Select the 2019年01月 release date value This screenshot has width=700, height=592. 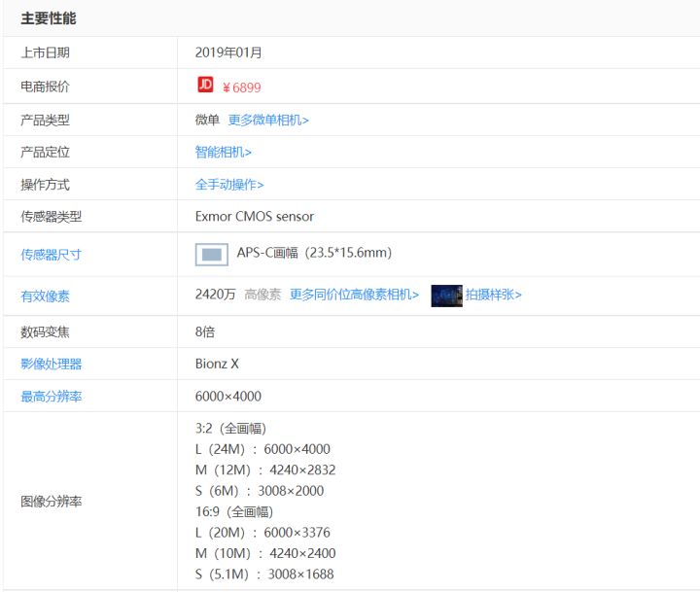point(228,52)
